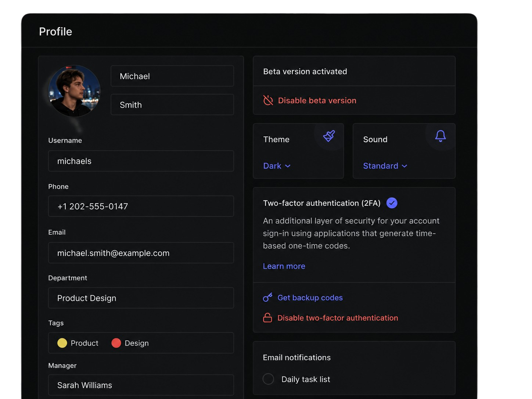The height and width of the screenshot is (399, 532).
Task: Click the crossed-out clock icon beside Disable beta version
Action: click(268, 100)
